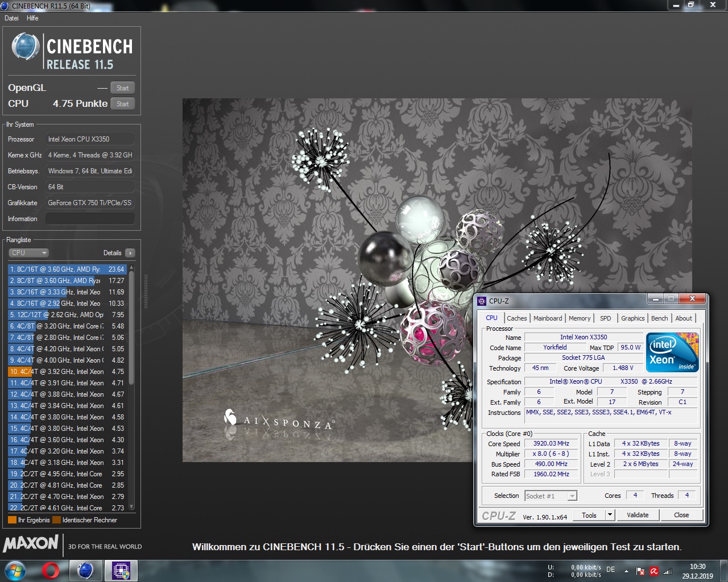This screenshot has width=728, height=582.
Task: Open the About tab in CPU-Z
Action: [x=684, y=318]
